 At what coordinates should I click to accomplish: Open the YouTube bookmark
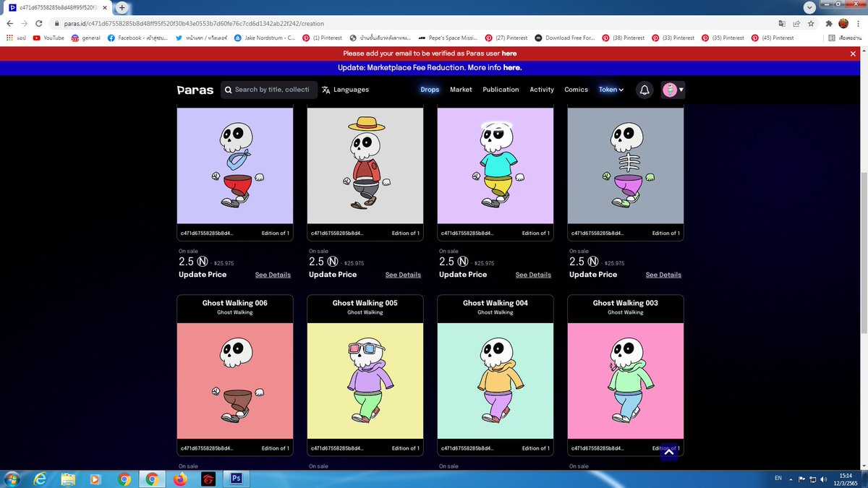pos(48,38)
